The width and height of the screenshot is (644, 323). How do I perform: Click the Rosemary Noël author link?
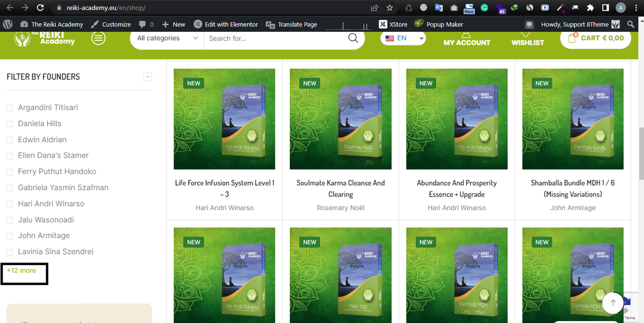click(x=341, y=208)
